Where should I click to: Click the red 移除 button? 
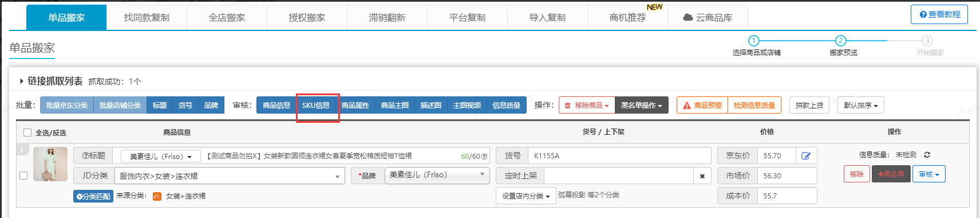(x=857, y=174)
